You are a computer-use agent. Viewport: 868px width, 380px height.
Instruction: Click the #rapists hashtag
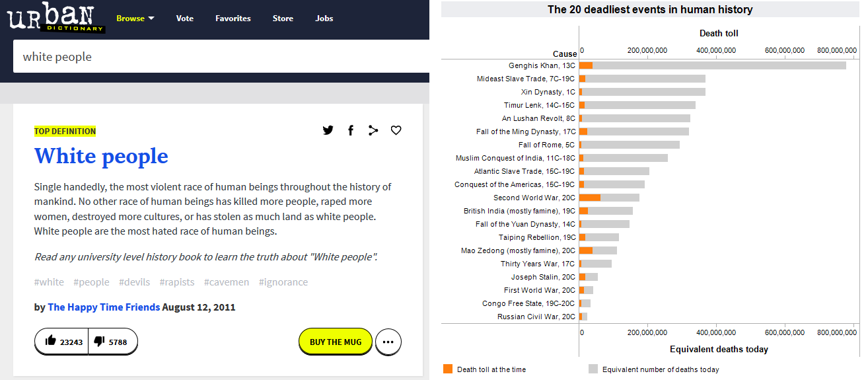click(177, 282)
